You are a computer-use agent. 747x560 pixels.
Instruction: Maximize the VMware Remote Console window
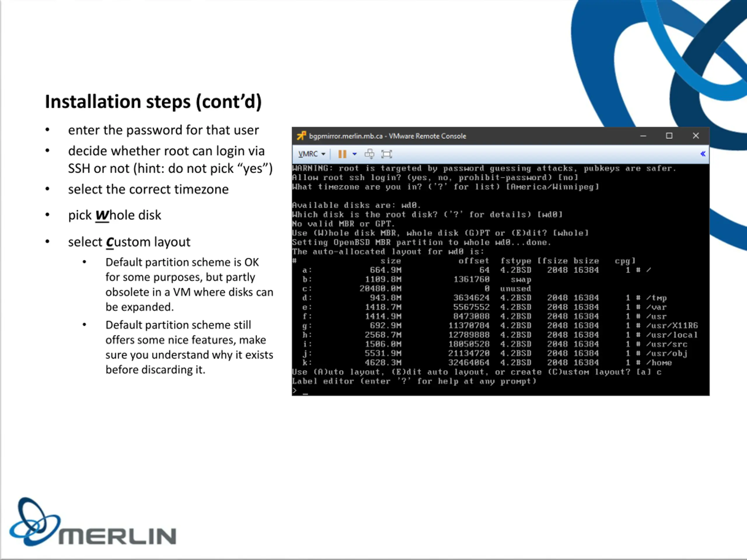point(669,136)
